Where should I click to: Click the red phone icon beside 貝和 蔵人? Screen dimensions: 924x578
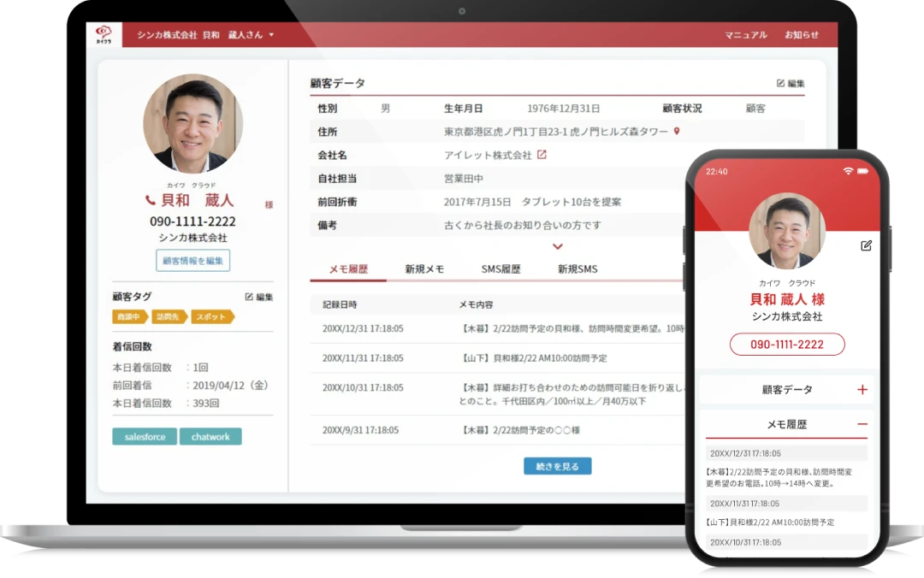click(151, 200)
